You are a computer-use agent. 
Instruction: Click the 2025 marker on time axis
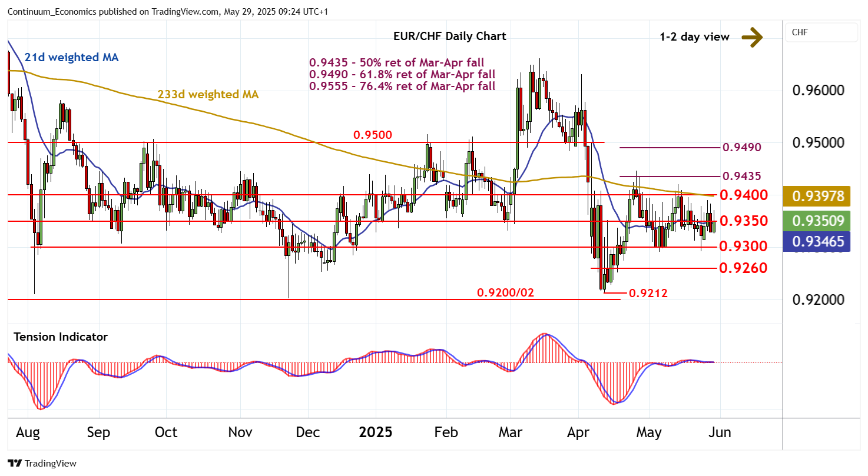coord(376,432)
